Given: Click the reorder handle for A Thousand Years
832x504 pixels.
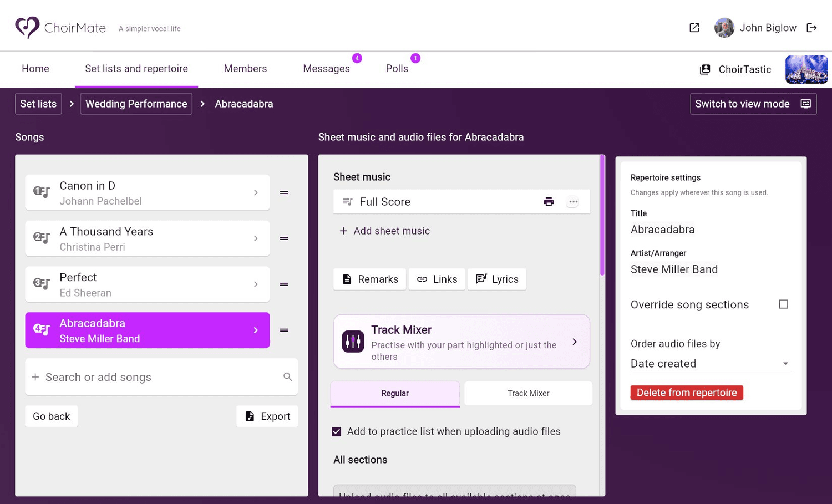Looking at the screenshot, I should 284,238.
